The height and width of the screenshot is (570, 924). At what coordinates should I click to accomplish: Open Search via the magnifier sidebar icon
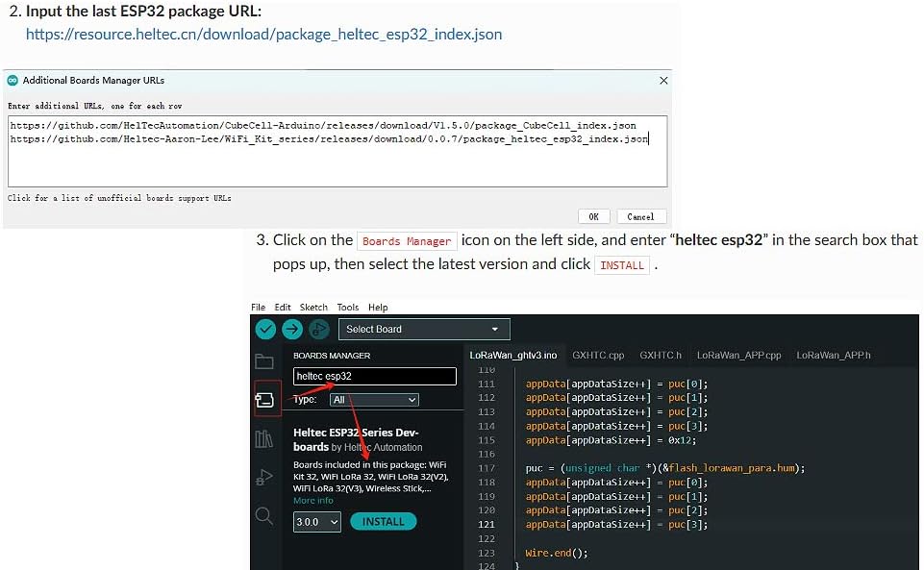coord(264,516)
